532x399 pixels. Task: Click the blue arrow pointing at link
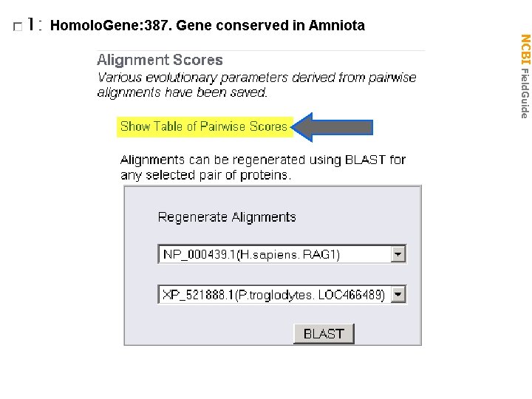click(332, 127)
